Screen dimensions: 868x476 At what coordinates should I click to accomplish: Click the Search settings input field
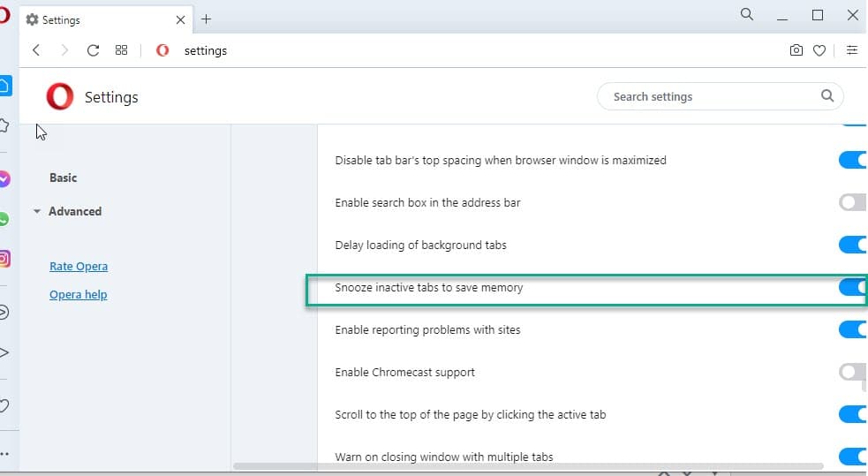pos(711,96)
